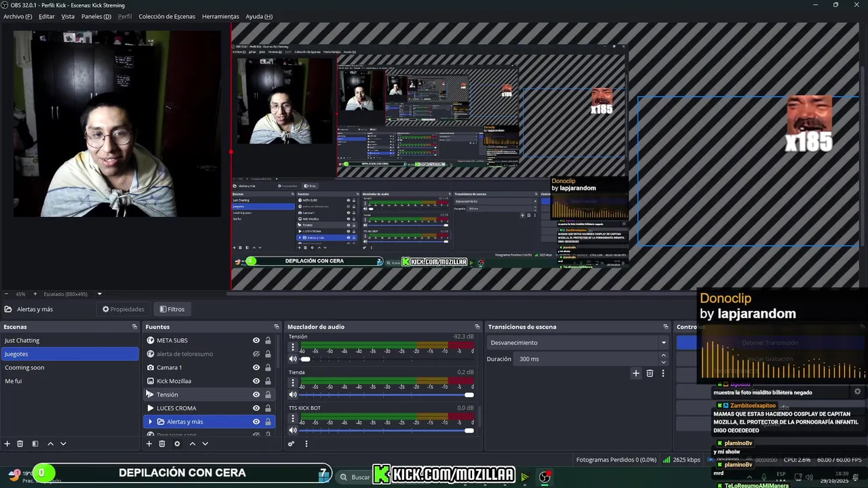The image size is (868, 488).
Task: Hide the Alertas y más group
Action: [256, 422]
